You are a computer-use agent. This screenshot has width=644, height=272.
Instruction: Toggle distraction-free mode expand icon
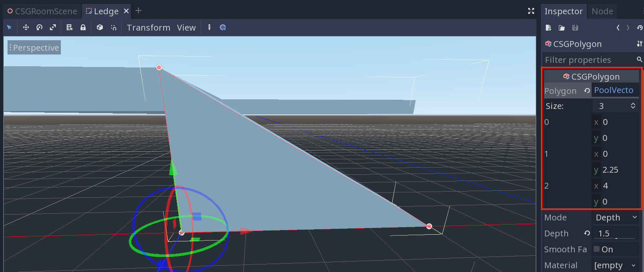click(531, 11)
